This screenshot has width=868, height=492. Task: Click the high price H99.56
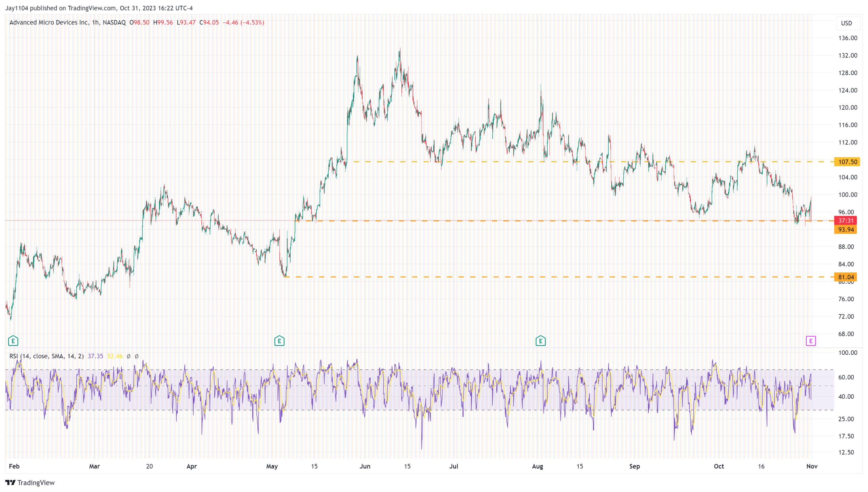tap(163, 22)
